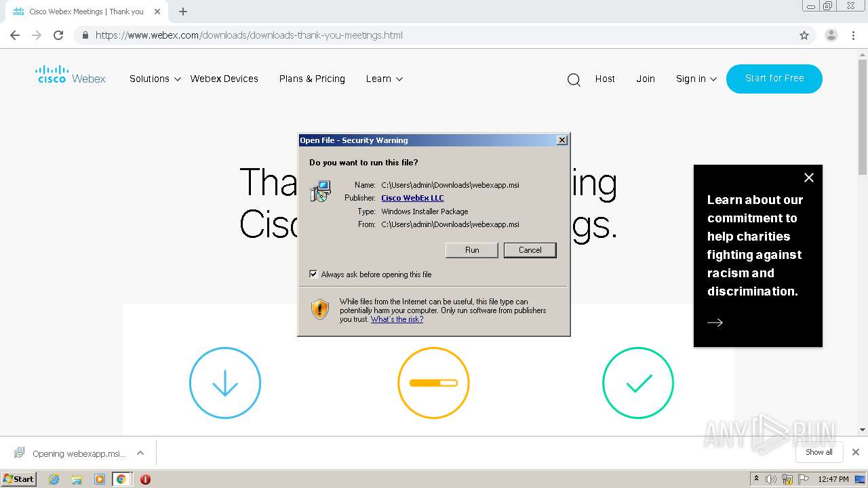Click the blue download arrow circle icon
This screenshot has width=868, height=488.
[x=225, y=383]
